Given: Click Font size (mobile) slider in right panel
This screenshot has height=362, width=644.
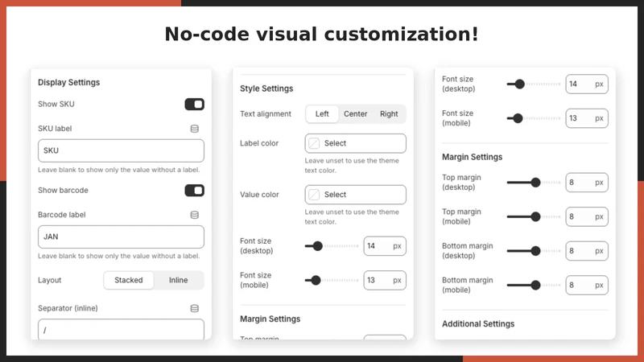Looking at the screenshot, I should [534, 118].
